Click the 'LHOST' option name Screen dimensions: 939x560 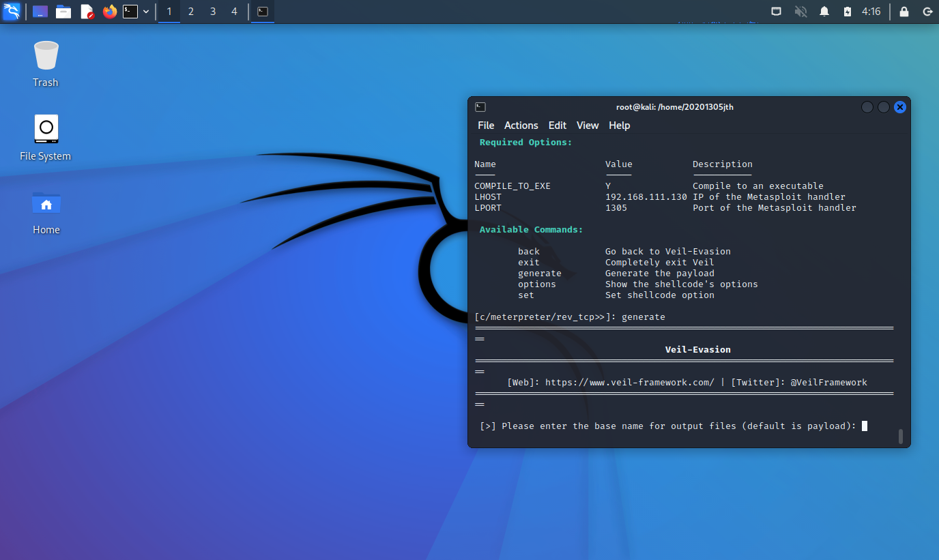488,197
